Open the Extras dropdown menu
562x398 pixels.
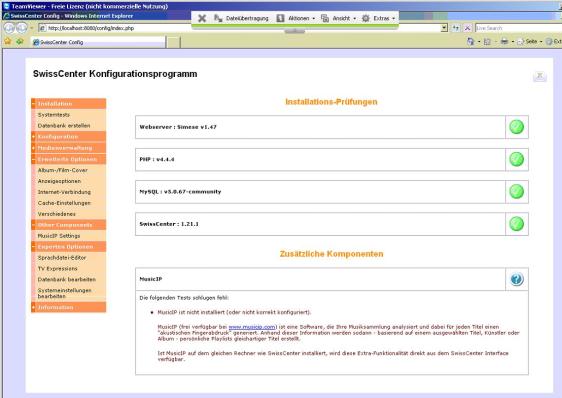378,18
